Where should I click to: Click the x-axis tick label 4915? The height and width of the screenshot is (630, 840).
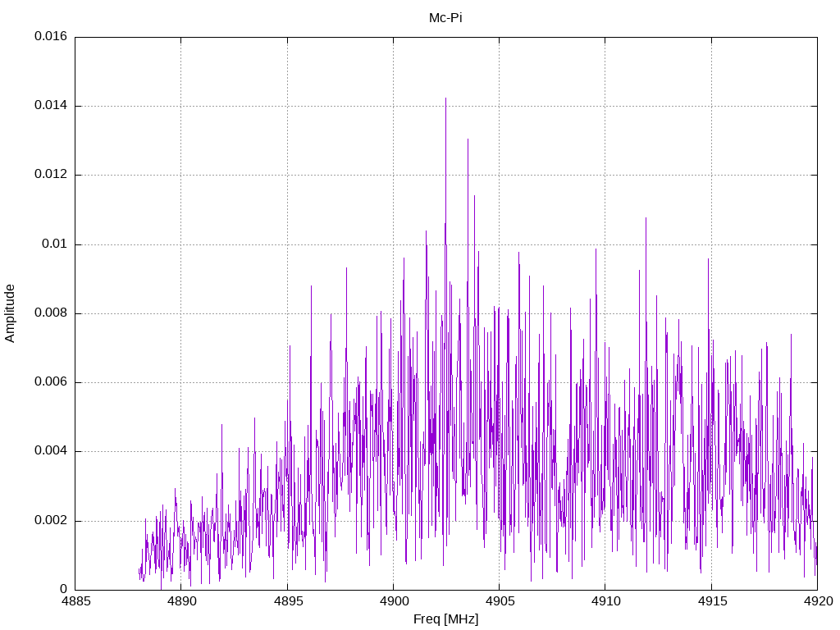(x=712, y=601)
